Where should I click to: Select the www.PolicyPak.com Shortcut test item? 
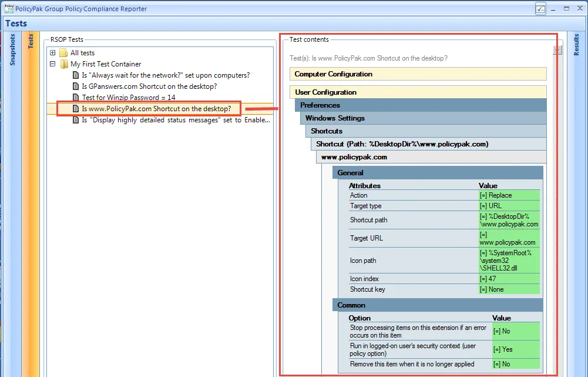[x=156, y=109]
